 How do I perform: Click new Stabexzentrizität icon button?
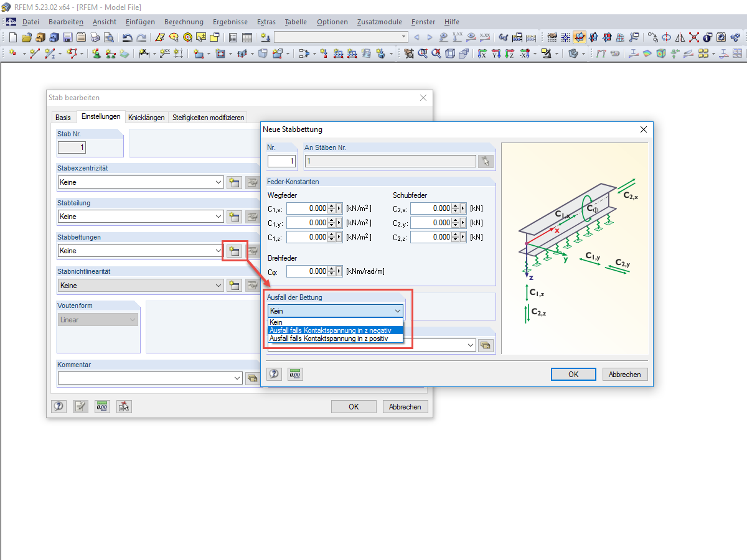click(234, 183)
